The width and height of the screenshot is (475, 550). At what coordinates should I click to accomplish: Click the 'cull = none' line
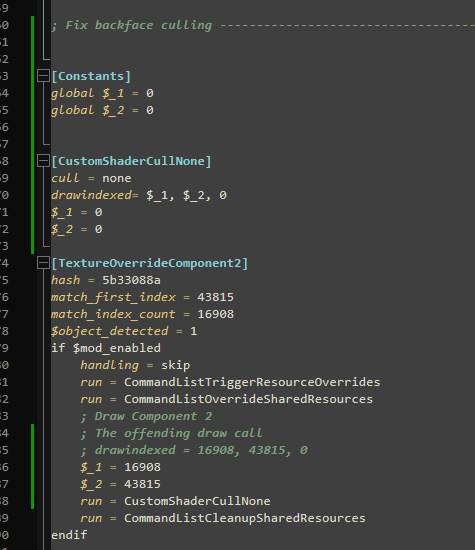tap(91, 178)
